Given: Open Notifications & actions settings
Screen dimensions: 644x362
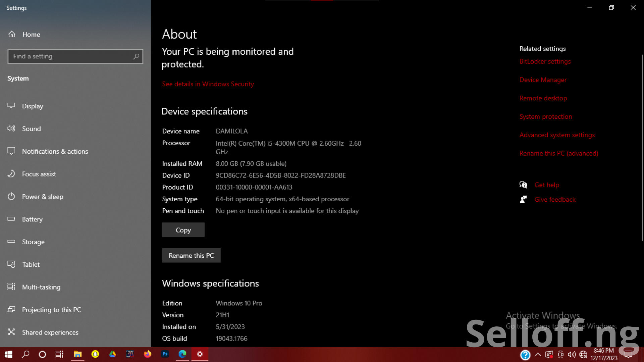Looking at the screenshot, I should click(x=55, y=151).
